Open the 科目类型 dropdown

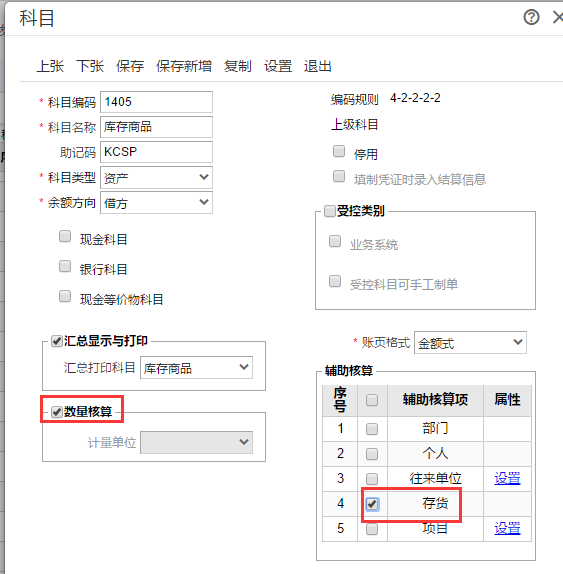point(156,178)
